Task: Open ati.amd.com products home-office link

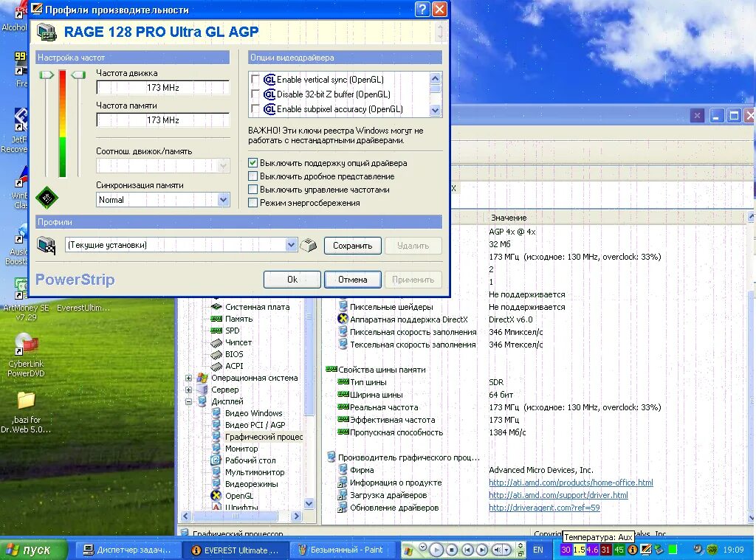Action: click(x=571, y=483)
